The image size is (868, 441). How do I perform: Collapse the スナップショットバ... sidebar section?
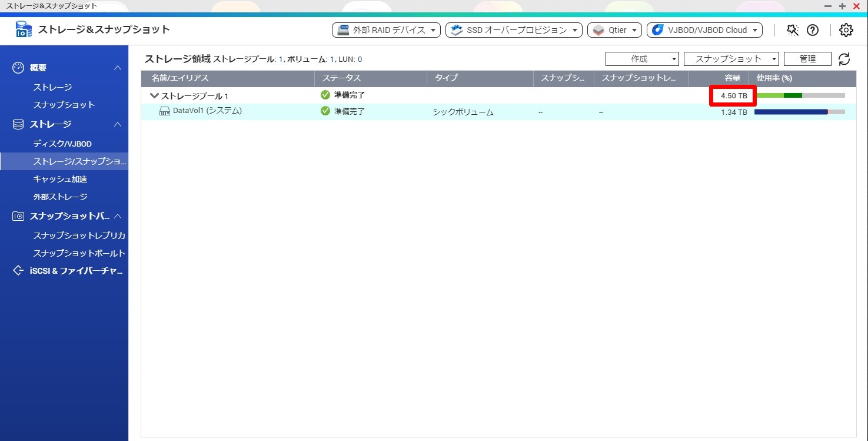pyautogui.click(x=118, y=216)
